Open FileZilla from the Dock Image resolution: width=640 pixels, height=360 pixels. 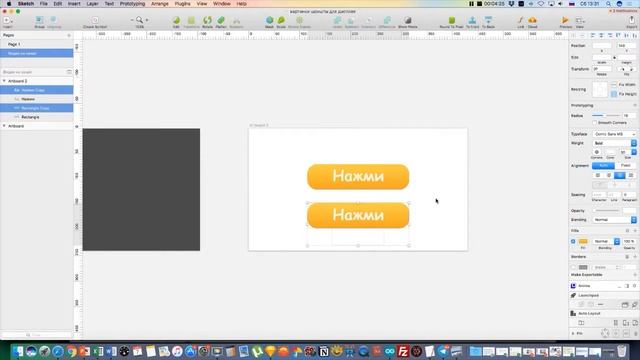coord(403,351)
